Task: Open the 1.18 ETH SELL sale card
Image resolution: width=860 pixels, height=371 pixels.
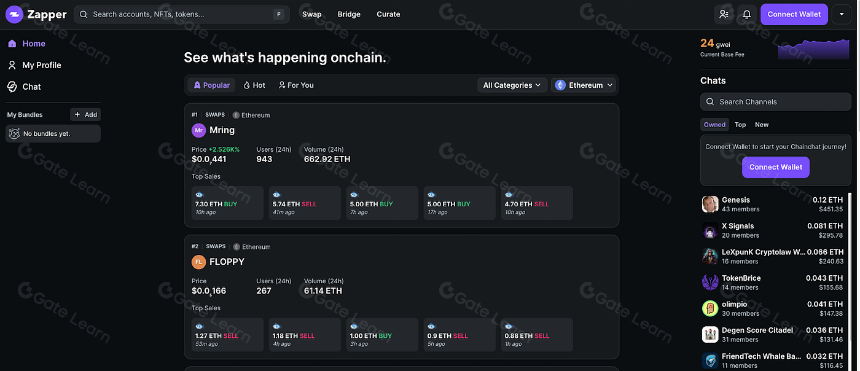Action: (x=305, y=335)
